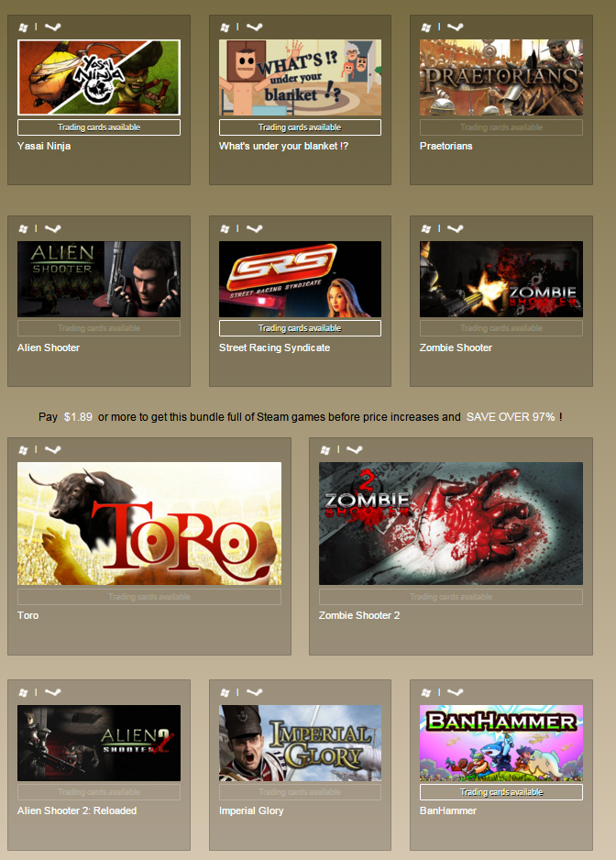
Task: Click Trading cards available under BanHammer
Action: pos(501,792)
